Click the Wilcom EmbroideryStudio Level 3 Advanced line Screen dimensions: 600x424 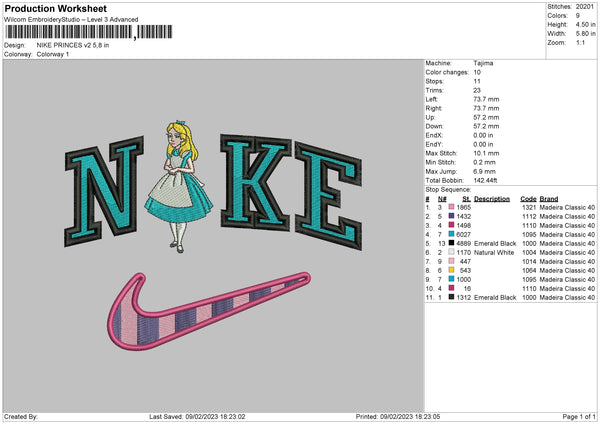point(71,20)
